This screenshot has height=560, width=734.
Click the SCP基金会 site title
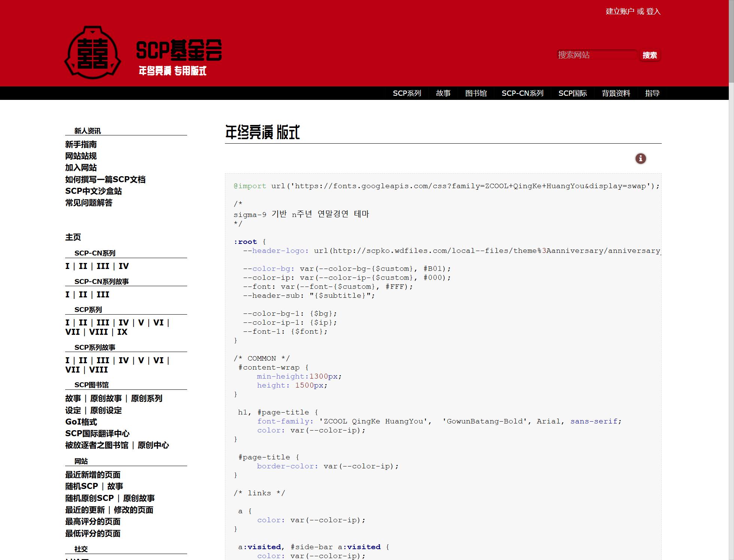point(179,50)
